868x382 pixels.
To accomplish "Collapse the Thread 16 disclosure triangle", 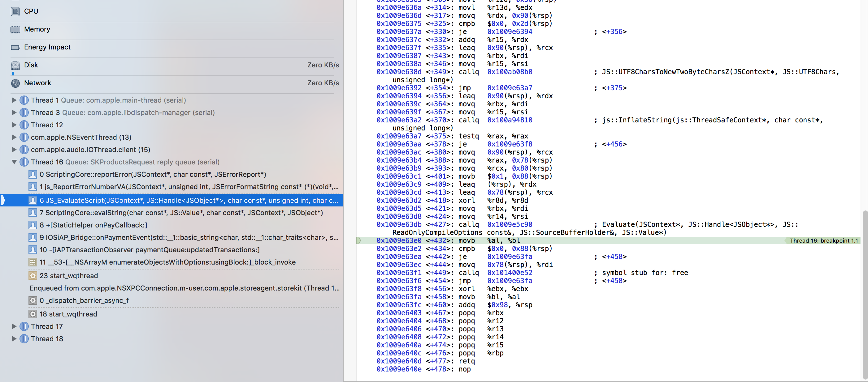I will (x=14, y=162).
